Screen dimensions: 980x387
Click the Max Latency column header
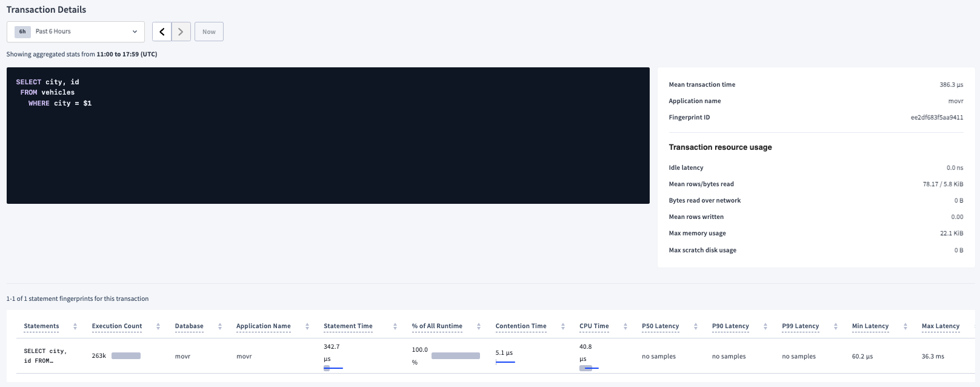click(x=940, y=326)
